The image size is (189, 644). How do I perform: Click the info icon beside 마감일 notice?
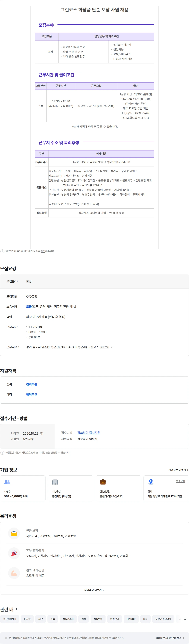[2, 453]
